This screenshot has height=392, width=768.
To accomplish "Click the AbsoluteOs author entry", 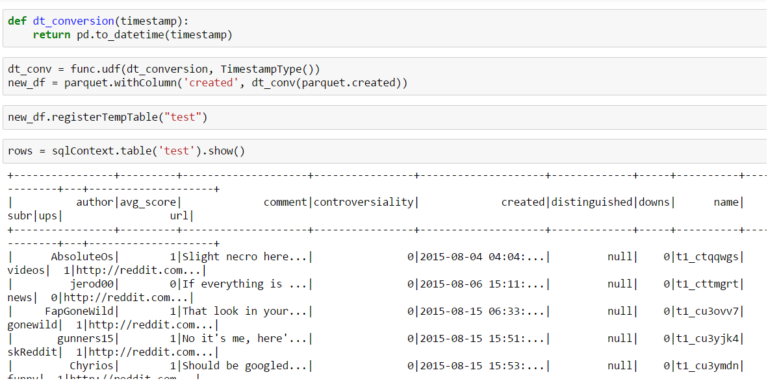I will 82,257.
